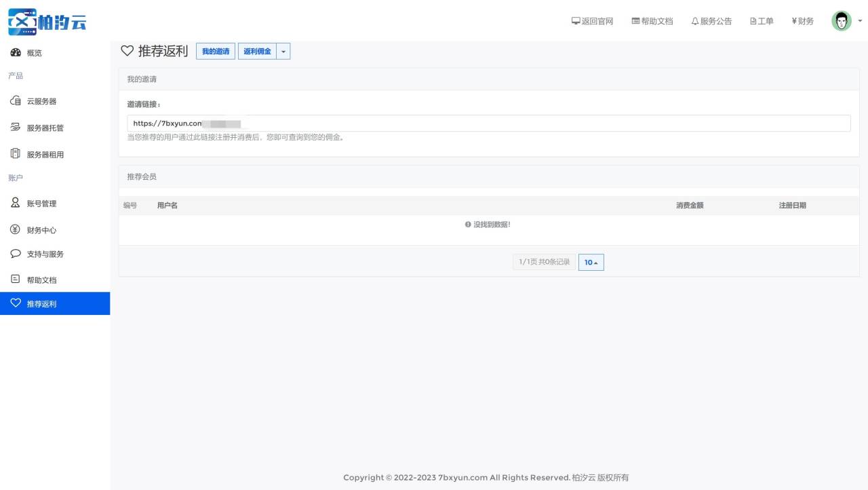This screenshot has height=490, width=868.
Task: Go to 返回官网 in the top bar
Action: (592, 21)
